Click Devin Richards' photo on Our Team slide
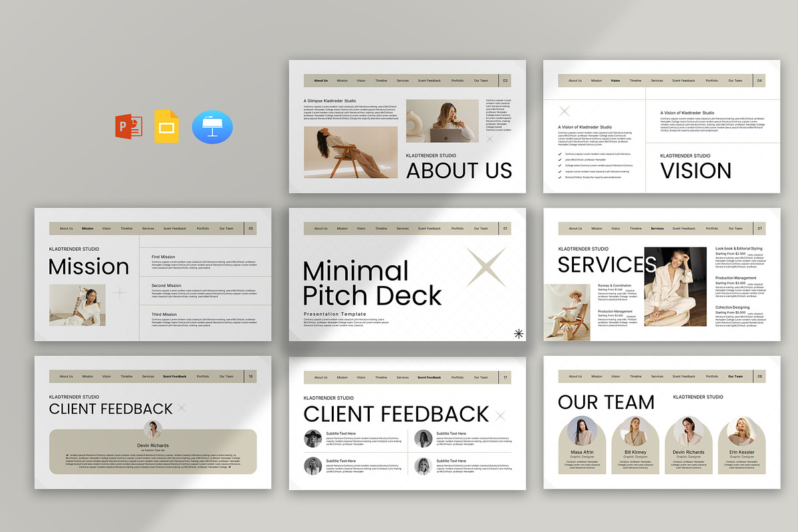This screenshot has width=798, height=532. click(688, 431)
